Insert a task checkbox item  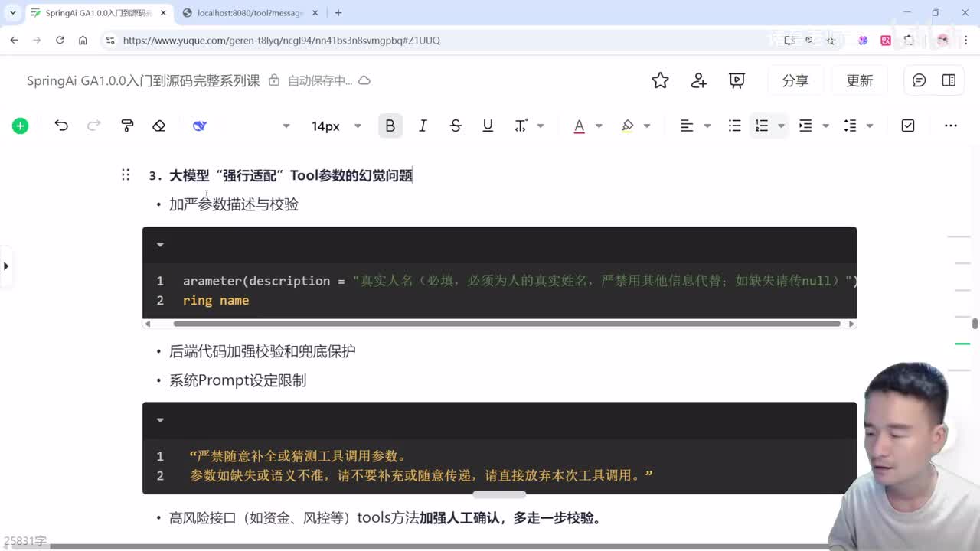pos(908,126)
